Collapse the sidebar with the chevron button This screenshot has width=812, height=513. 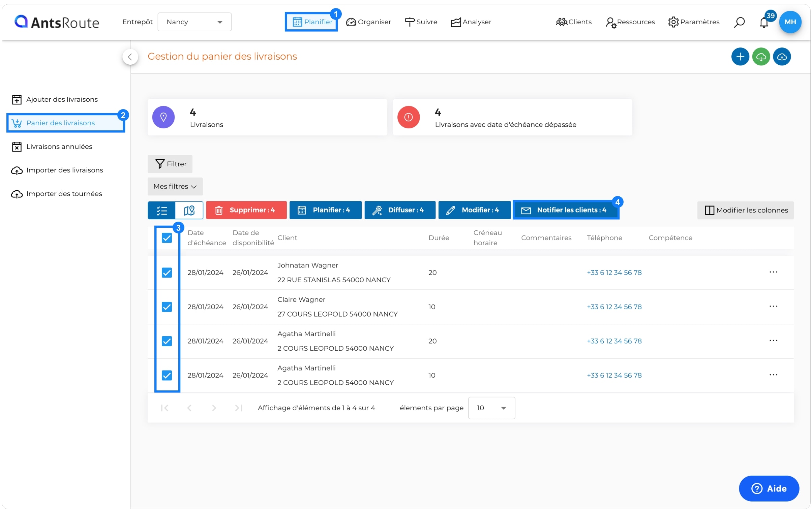[x=130, y=57]
